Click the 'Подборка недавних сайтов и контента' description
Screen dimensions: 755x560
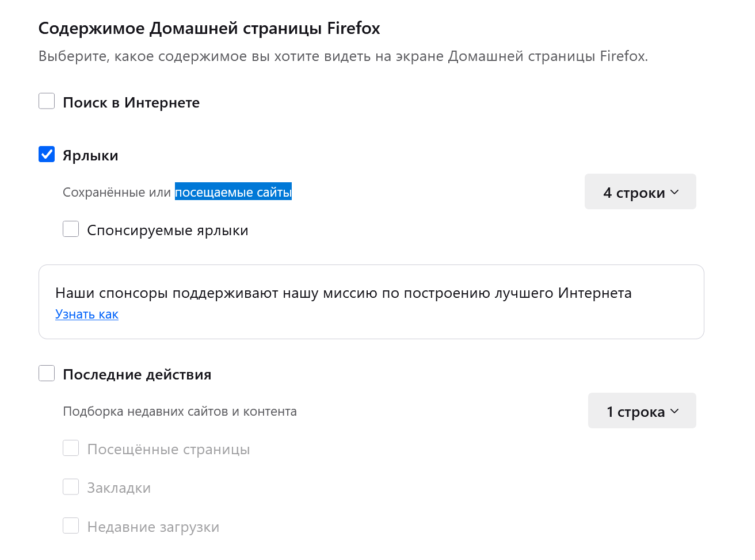pos(180,411)
